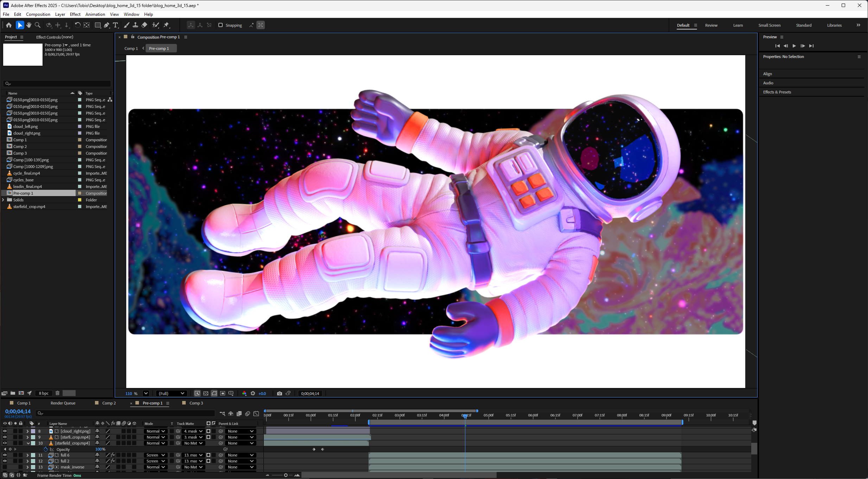This screenshot has width=868, height=479.
Task: Select the Clone Stamp tool
Action: tap(135, 25)
